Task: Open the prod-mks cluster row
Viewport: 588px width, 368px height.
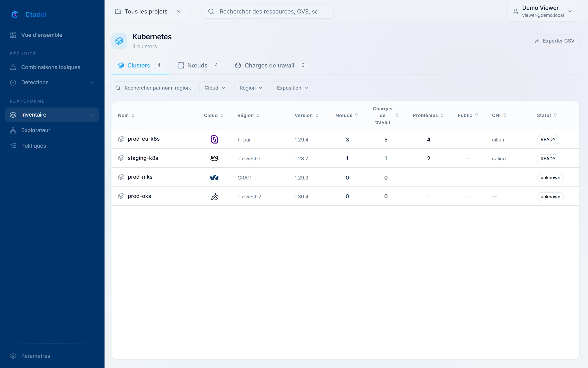Action: 345,177
